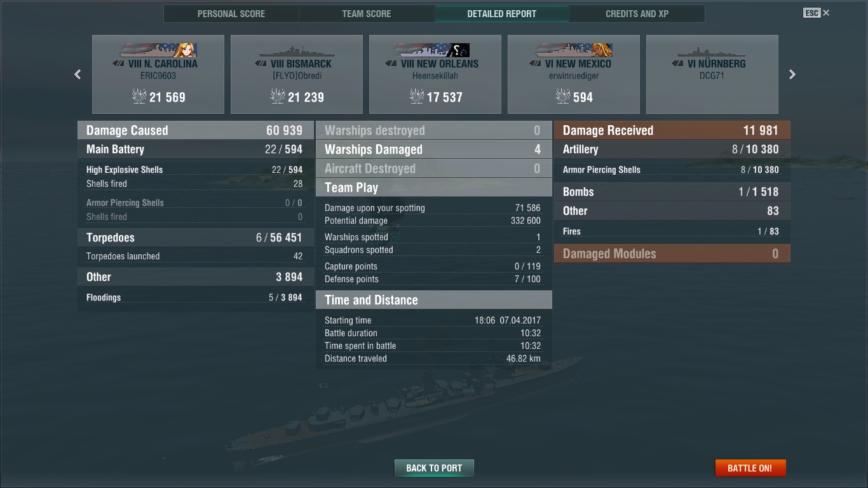Select the VIII New Orleans ship card
Image resolution: width=868 pixels, height=488 pixels.
435,74
